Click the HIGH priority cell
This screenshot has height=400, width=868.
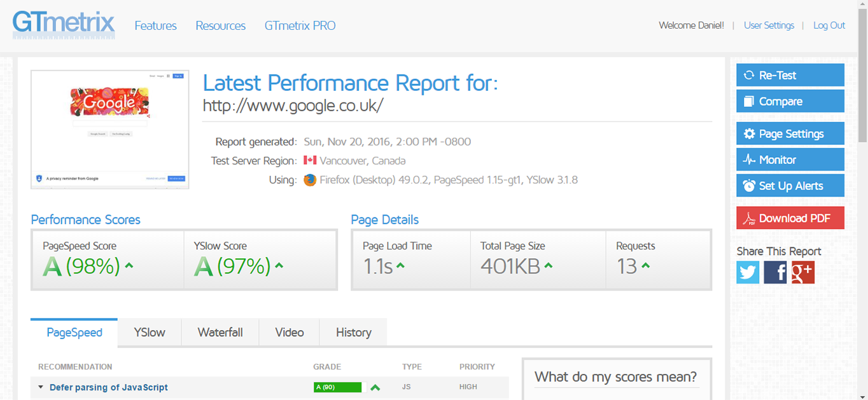pos(468,387)
